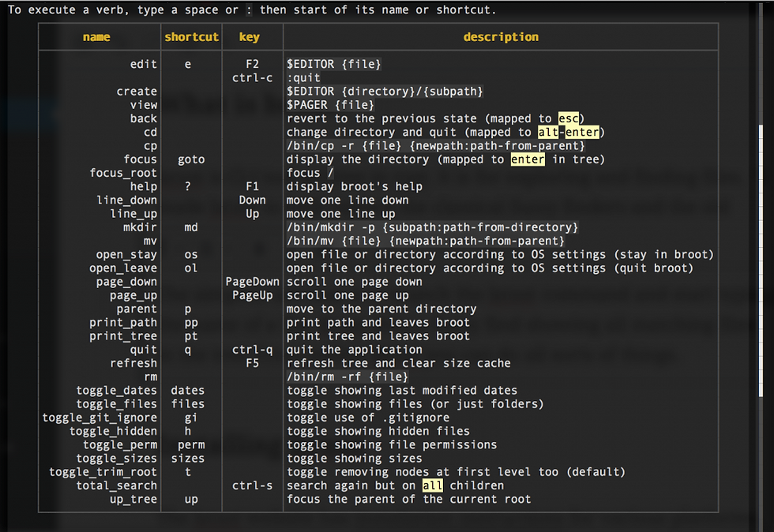Viewport: 774px width, 532px height.
Task: Click the 'F5' key entry
Action: [252, 363]
